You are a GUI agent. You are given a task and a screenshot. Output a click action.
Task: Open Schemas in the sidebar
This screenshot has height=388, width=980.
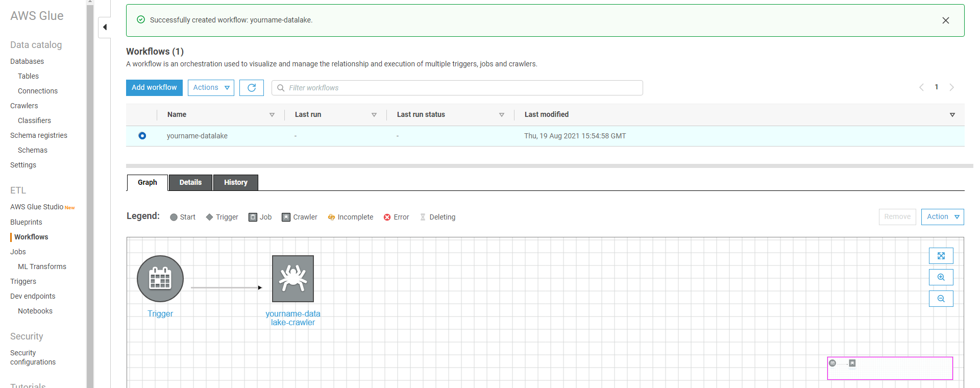(33, 150)
